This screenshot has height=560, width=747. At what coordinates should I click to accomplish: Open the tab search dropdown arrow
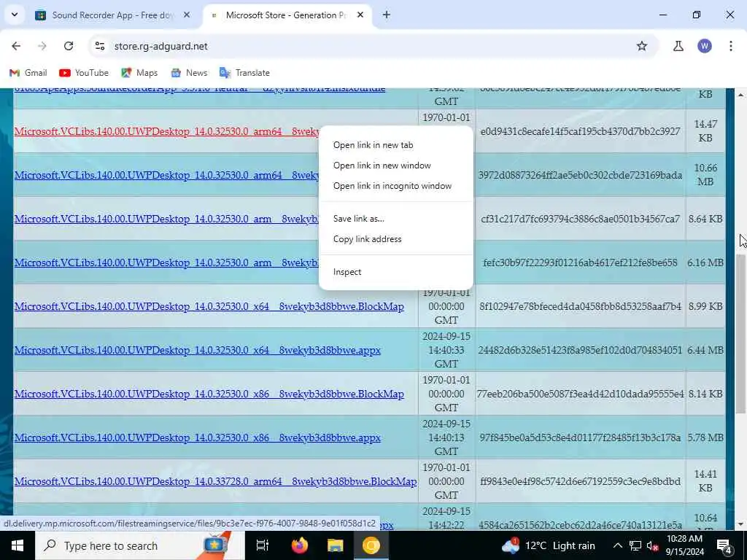tap(15, 15)
